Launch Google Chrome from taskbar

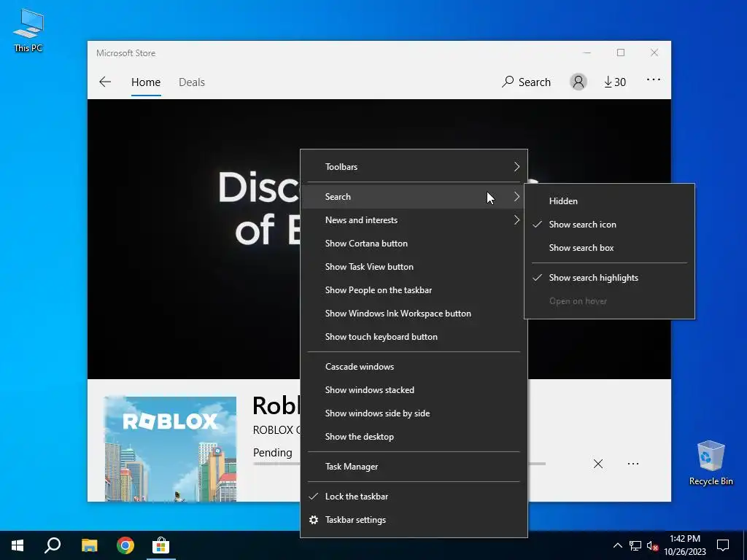tap(125, 545)
